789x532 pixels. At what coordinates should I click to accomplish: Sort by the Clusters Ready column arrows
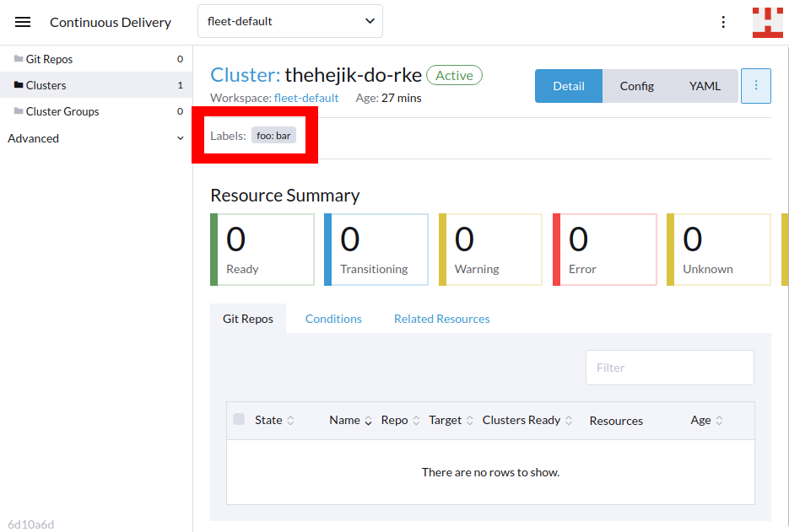tap(569, 420)
